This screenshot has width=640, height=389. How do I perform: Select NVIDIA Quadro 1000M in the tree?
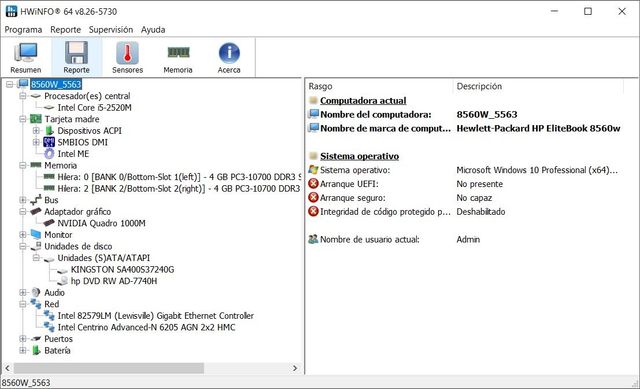click(102, 223)
